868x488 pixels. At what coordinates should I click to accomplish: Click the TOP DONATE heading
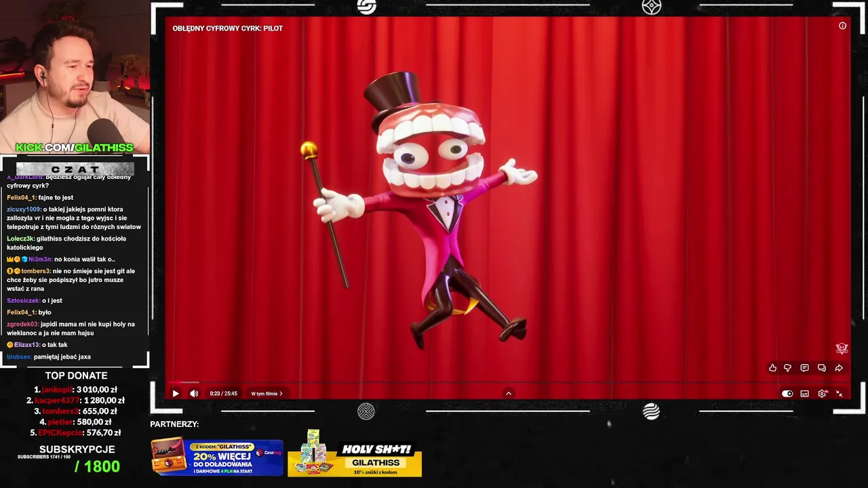point(76,375)
